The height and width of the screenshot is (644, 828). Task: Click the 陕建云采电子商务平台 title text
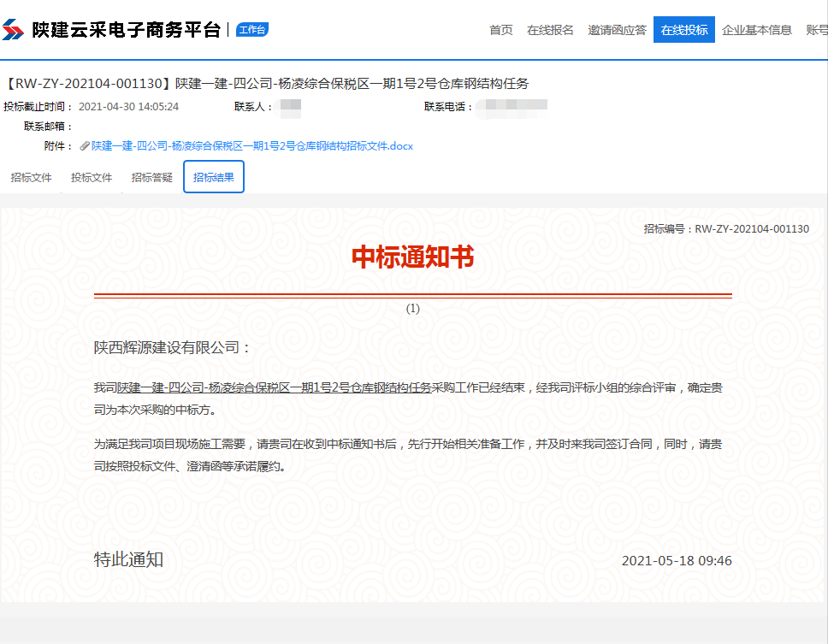click(x=127, y=30)
